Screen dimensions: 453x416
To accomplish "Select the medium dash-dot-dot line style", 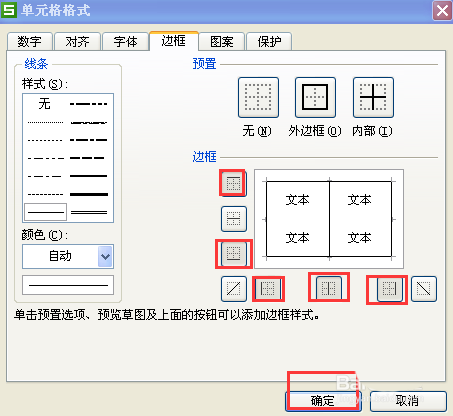I will (x=89, y=104).
